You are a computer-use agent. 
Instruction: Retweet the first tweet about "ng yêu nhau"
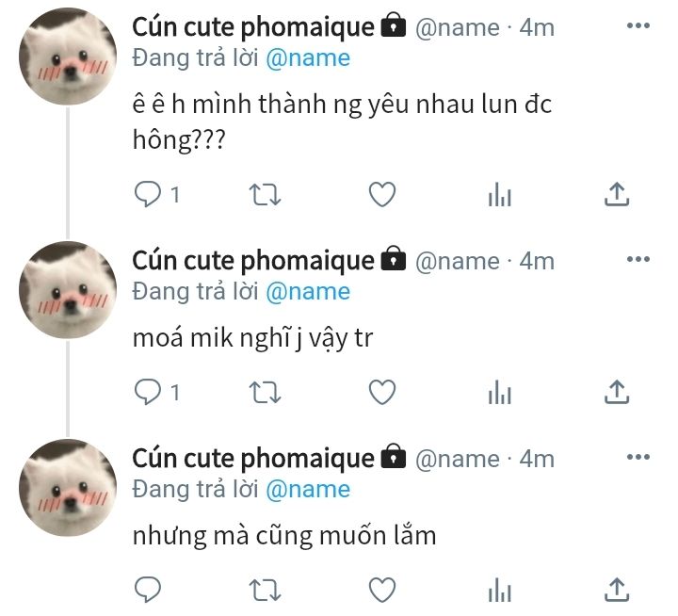[265, 195]
